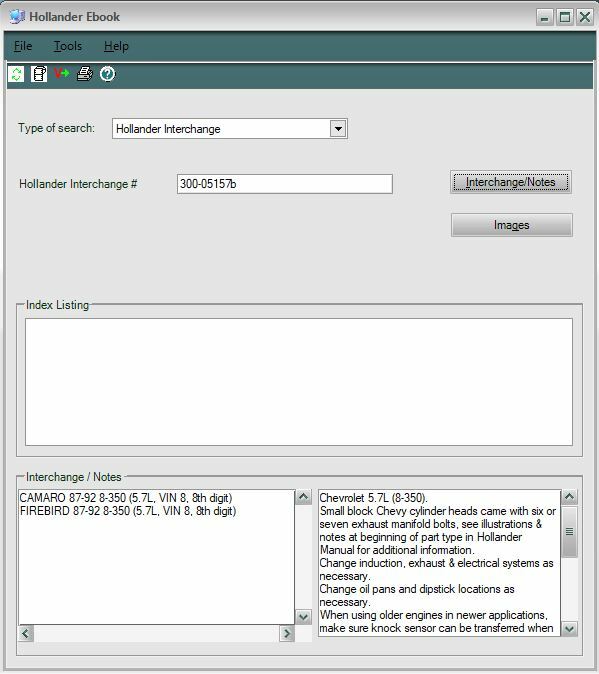Open the Tools menu
This screenshot has height=674, width=599.
[x=68, y=46]
